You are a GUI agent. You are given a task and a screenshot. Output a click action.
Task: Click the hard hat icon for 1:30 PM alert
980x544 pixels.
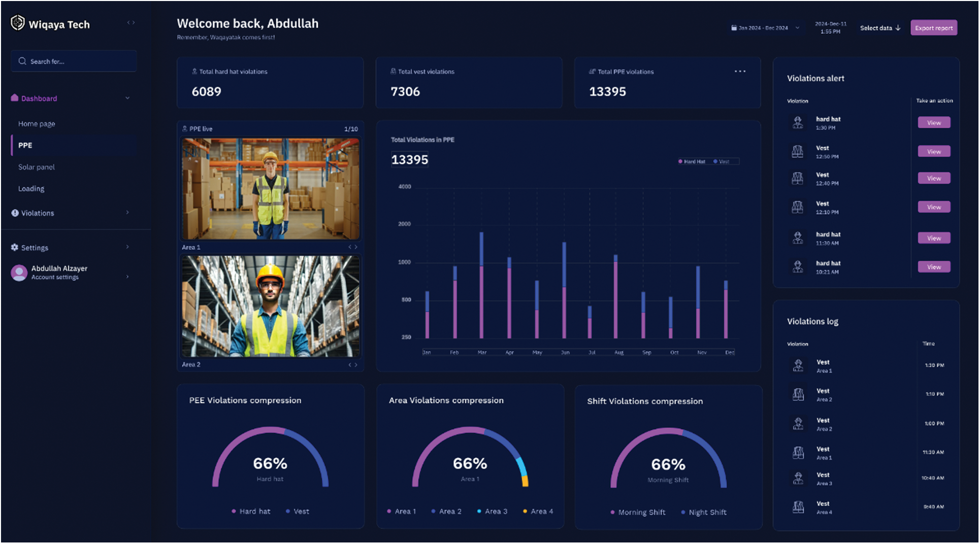point(798,122)
